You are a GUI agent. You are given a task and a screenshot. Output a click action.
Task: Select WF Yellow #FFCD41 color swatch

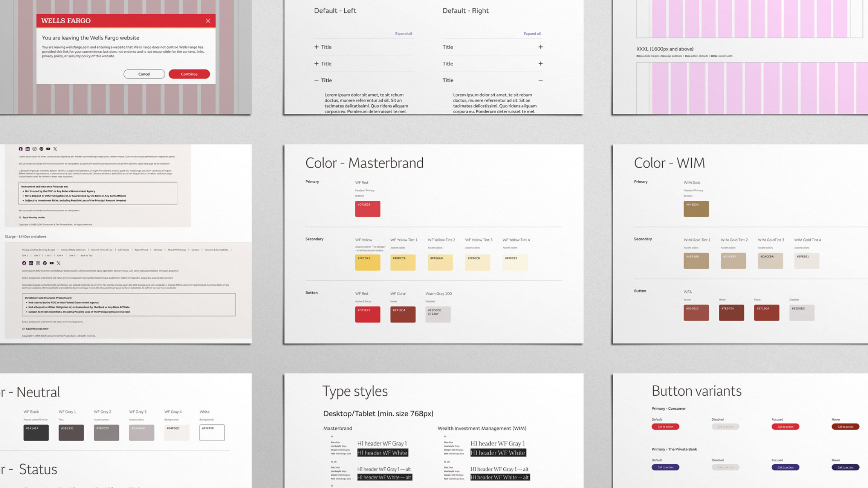(x=367, y=262)
